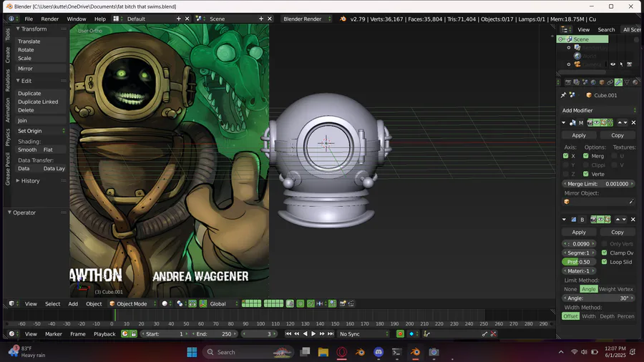This screenshot has height=362, width=644.
Task: Toggle the Clamp Overlap checkbox
Action: pyautogui.click(x=604, y=253)
